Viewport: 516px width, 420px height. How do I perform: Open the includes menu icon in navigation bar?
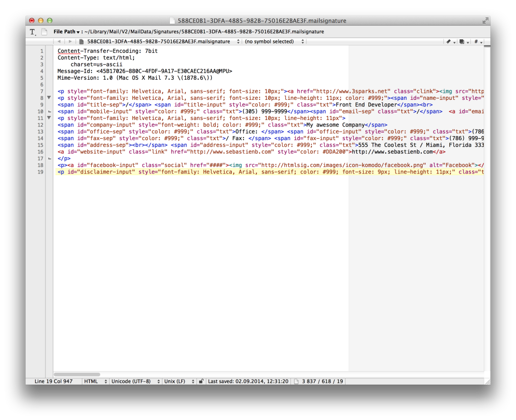tap(464, 42)
